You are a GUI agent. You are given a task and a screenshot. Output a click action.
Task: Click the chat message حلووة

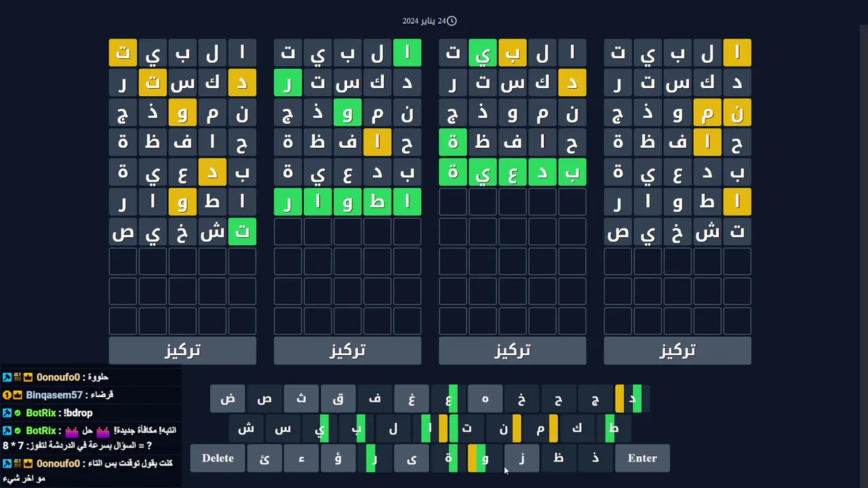click(x=98, y=377)
